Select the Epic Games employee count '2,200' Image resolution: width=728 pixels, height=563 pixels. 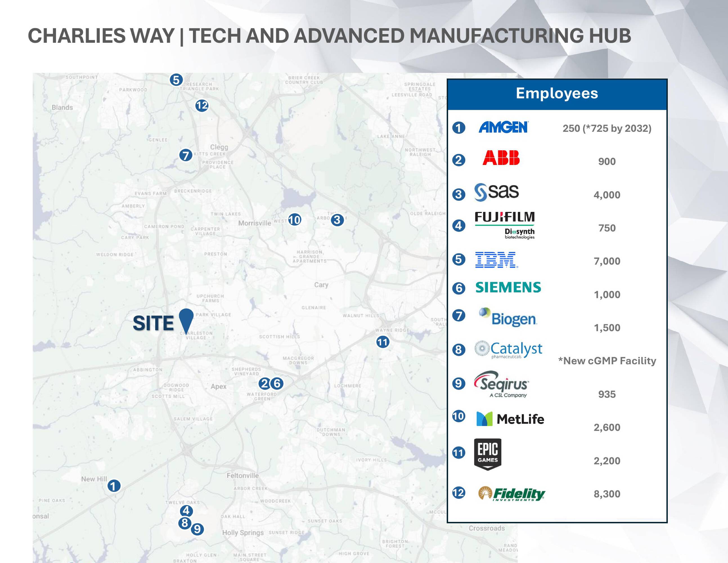click(607, 461)
